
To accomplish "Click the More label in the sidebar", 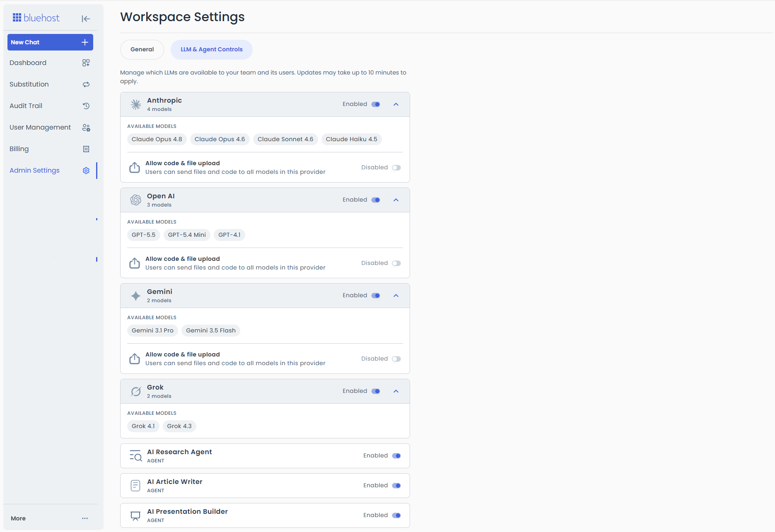I will [x=18, y=518].
